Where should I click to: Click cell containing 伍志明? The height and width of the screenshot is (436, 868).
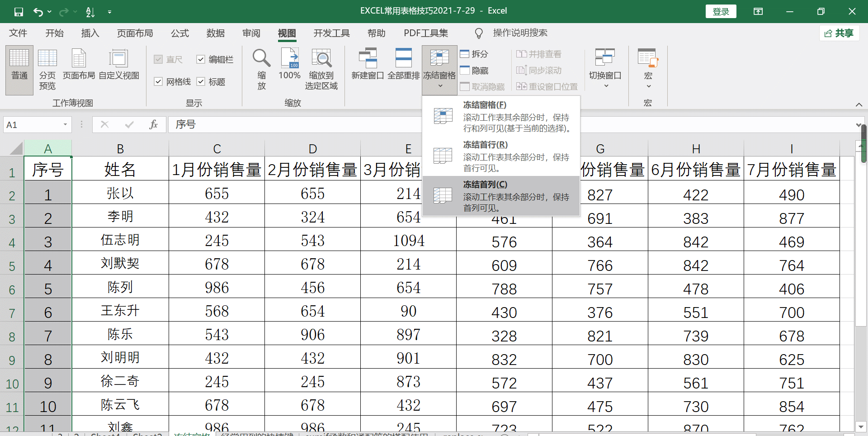tap(120, 240)
